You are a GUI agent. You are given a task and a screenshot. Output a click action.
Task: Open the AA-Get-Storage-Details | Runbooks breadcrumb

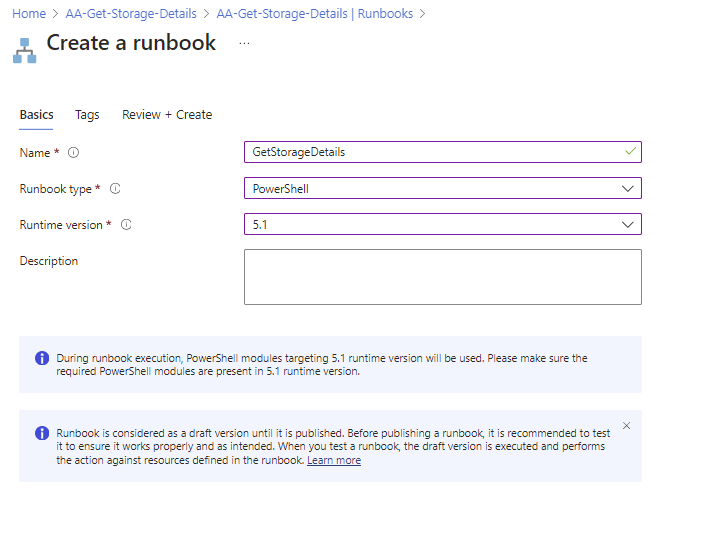coord(315,14)
